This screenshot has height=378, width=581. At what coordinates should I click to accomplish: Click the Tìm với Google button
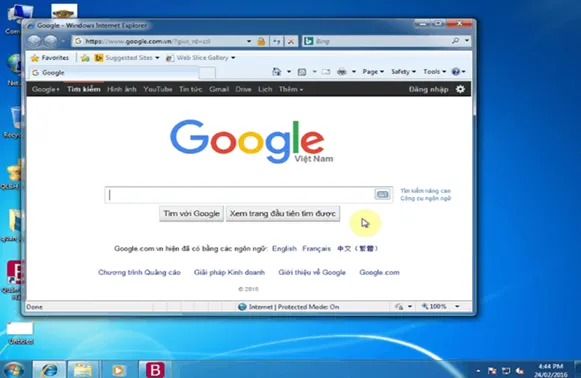192,213
